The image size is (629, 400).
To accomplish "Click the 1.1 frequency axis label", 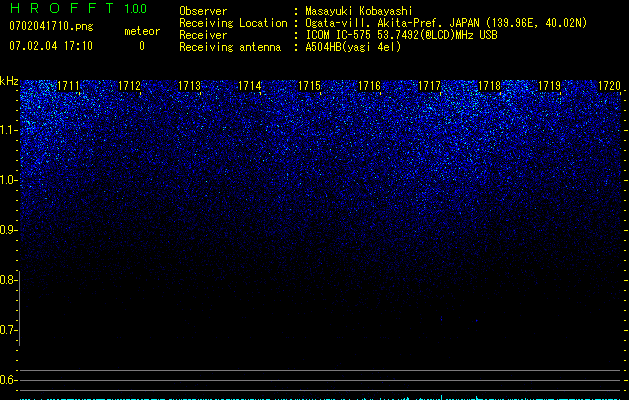I will (9, 130).
